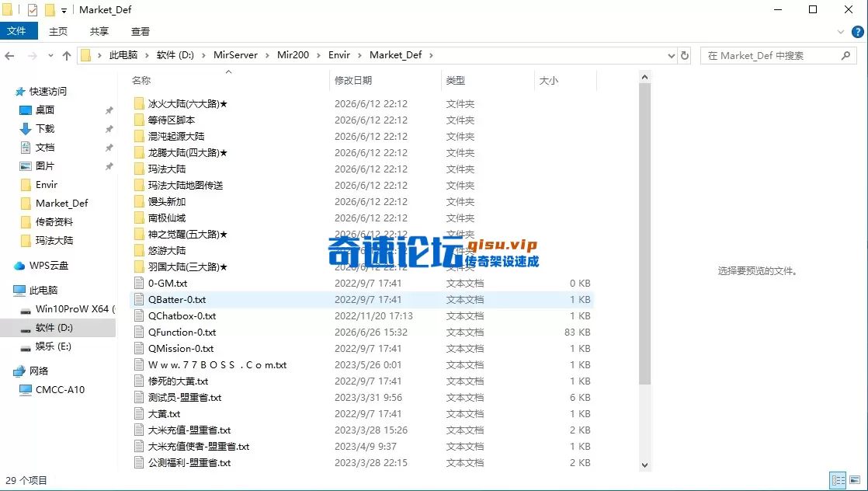Open the 文件 ribbon tab

[19, 31]
